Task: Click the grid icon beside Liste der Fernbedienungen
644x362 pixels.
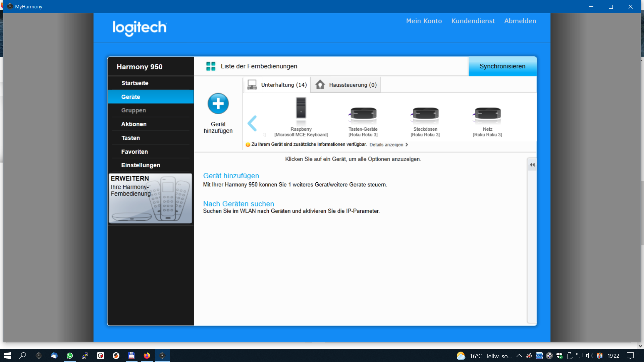Action: [x=211, y=66]
